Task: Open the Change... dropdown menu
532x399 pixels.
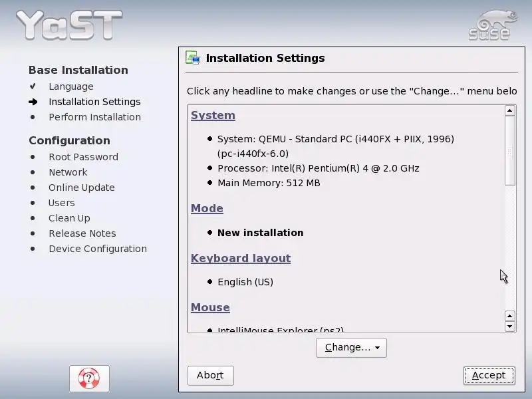Action: point(351,347)
